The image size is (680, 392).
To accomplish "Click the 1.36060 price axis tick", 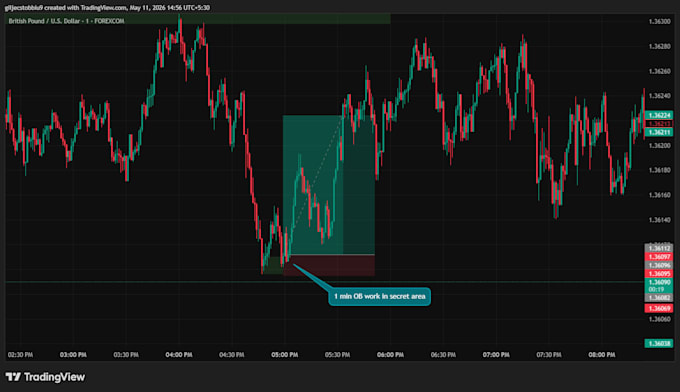I will pos(659,319).
